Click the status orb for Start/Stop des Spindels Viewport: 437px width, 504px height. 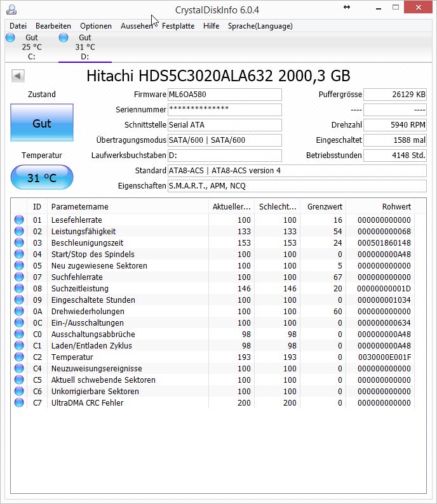pyautogui.click(x=19, y=254)
